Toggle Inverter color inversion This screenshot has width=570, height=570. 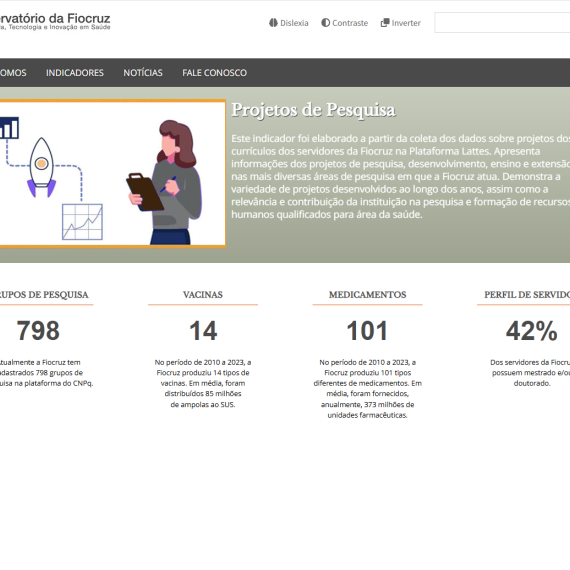[x=401, y=23]
